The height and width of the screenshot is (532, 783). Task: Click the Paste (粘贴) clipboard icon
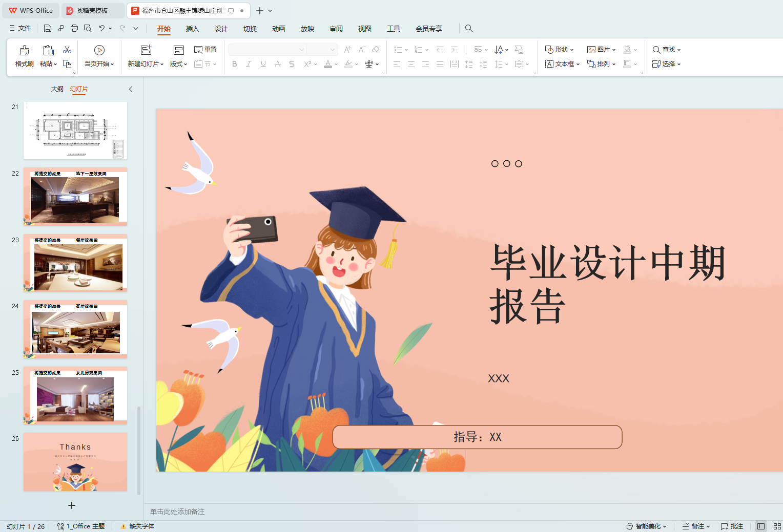tap(48, 50)
